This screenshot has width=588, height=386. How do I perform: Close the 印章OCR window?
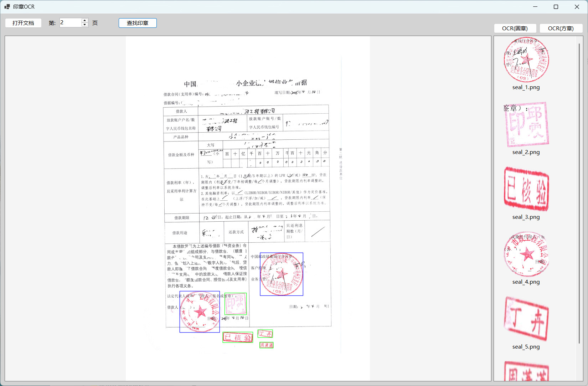(577, 7)
